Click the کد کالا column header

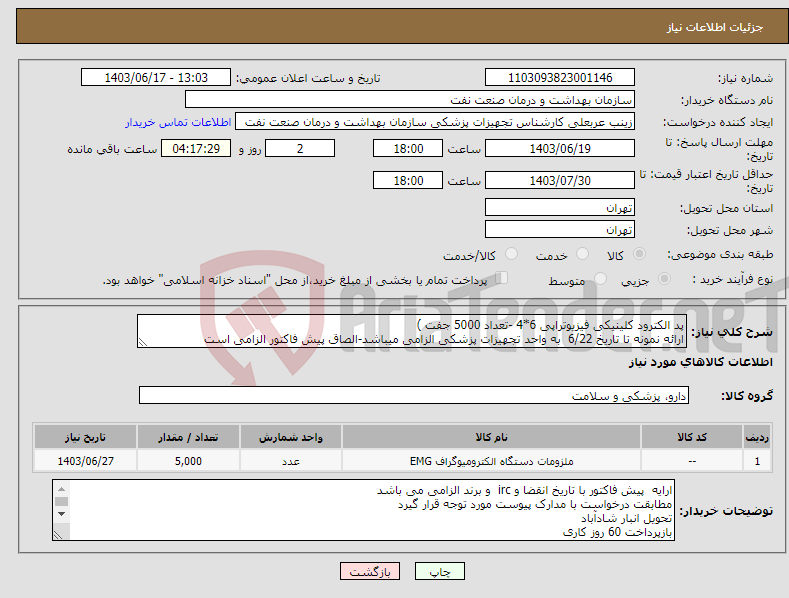coord(692,437)
